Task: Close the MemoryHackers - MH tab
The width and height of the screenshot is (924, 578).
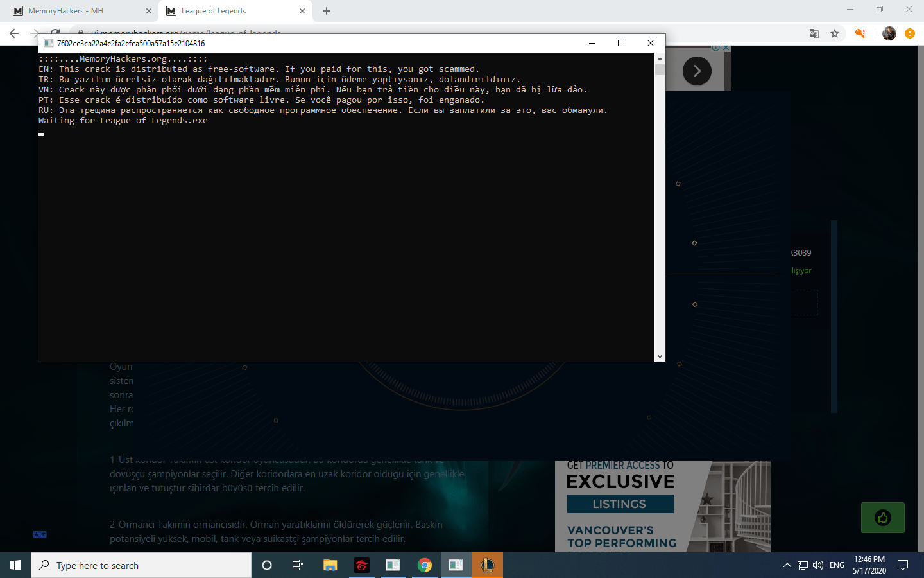Action: coord(149,11)
